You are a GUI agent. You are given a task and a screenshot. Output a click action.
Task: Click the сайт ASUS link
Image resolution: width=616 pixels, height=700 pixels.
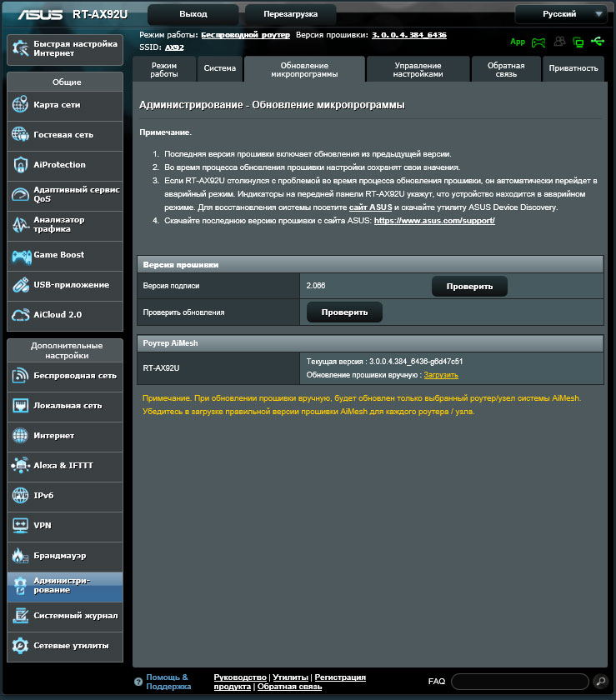370,207
